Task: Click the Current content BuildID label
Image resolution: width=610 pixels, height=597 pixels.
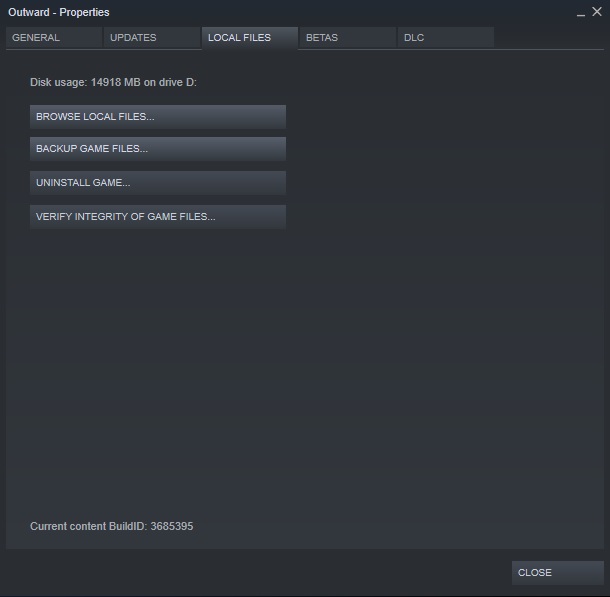Action: 88,526
